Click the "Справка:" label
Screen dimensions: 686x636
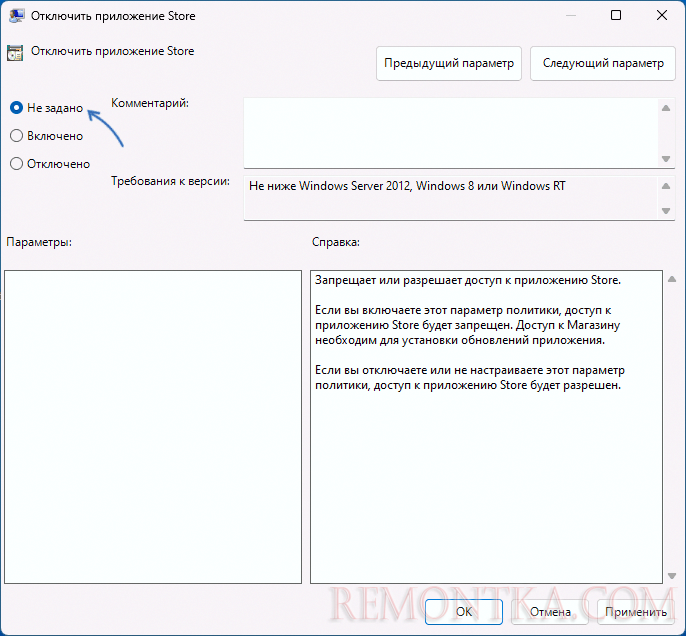point(336,242)
